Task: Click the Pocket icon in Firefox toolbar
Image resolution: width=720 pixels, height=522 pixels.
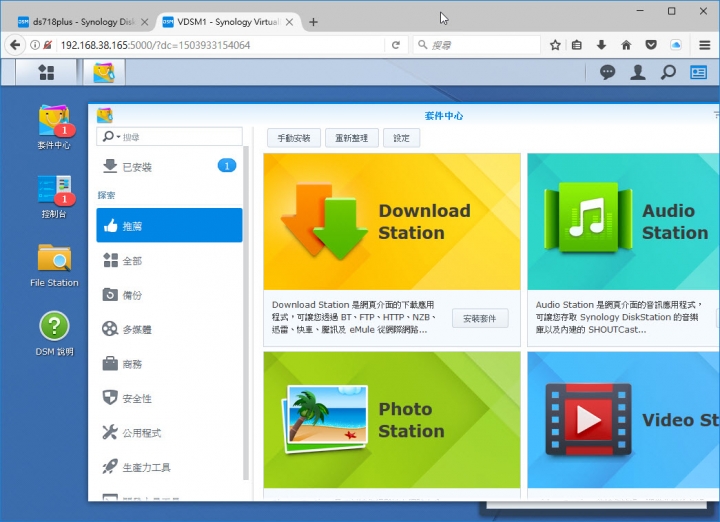Action: 651,45
